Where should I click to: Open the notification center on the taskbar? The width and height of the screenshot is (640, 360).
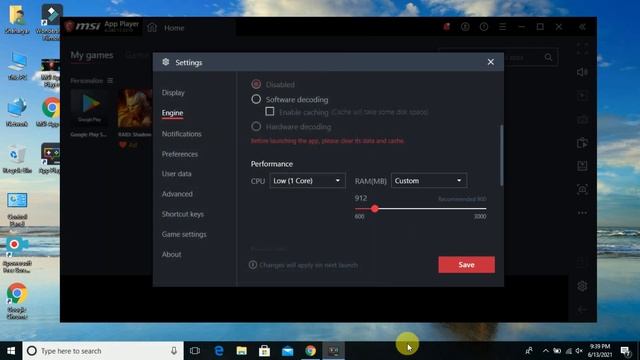coord(625,351)
